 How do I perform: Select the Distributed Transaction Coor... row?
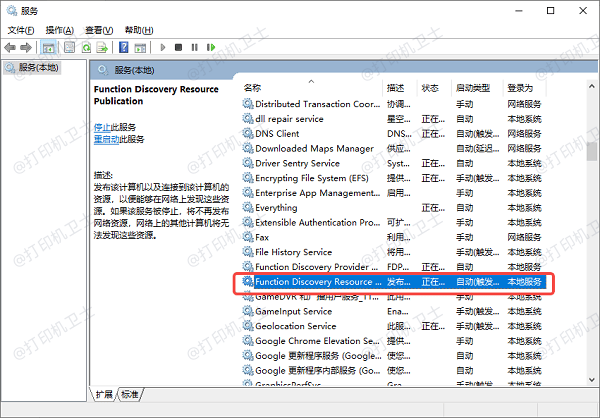point(394,104)
